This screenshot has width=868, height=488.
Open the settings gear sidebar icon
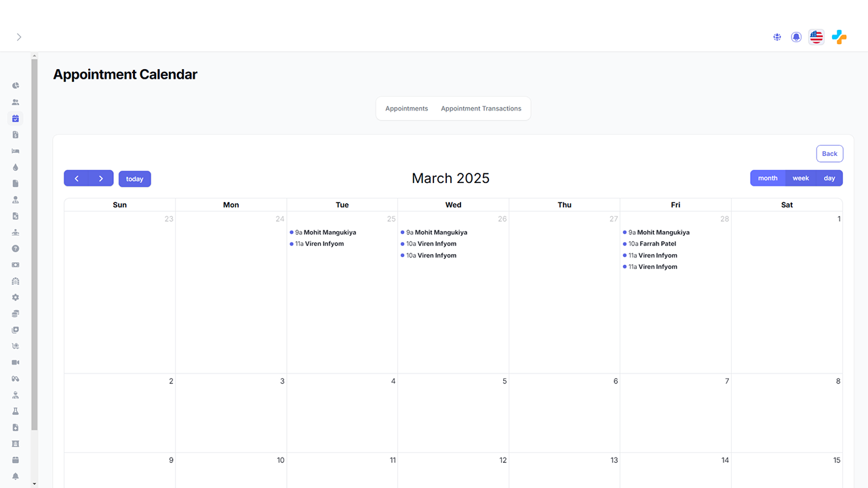point(16,298)
